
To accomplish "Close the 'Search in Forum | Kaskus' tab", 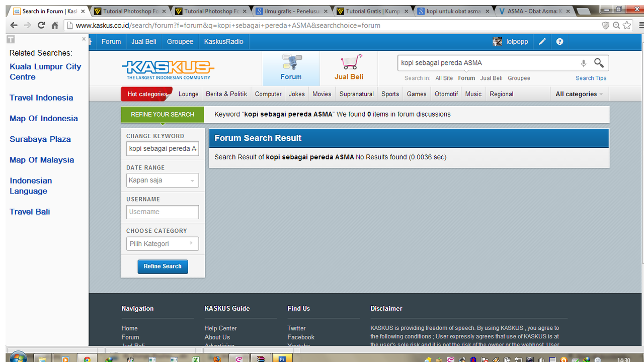I will point(83,11).
